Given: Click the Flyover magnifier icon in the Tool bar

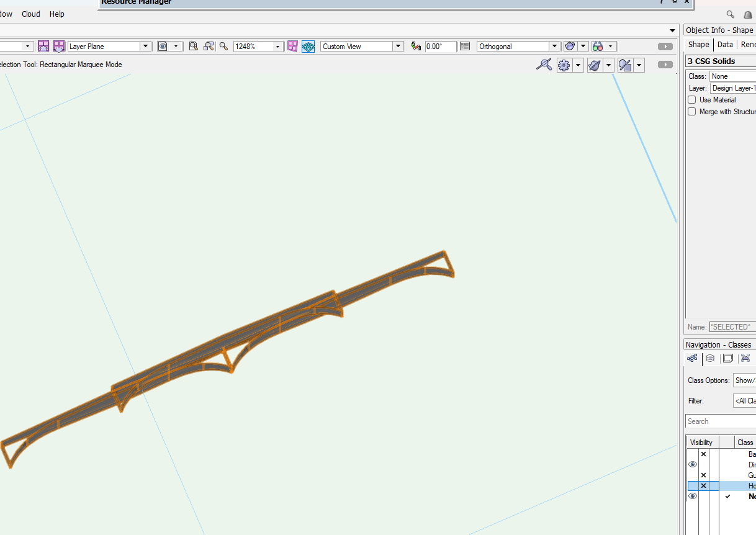Looking at the screenshot, I should pyautogui.click(x=544, y=65).
